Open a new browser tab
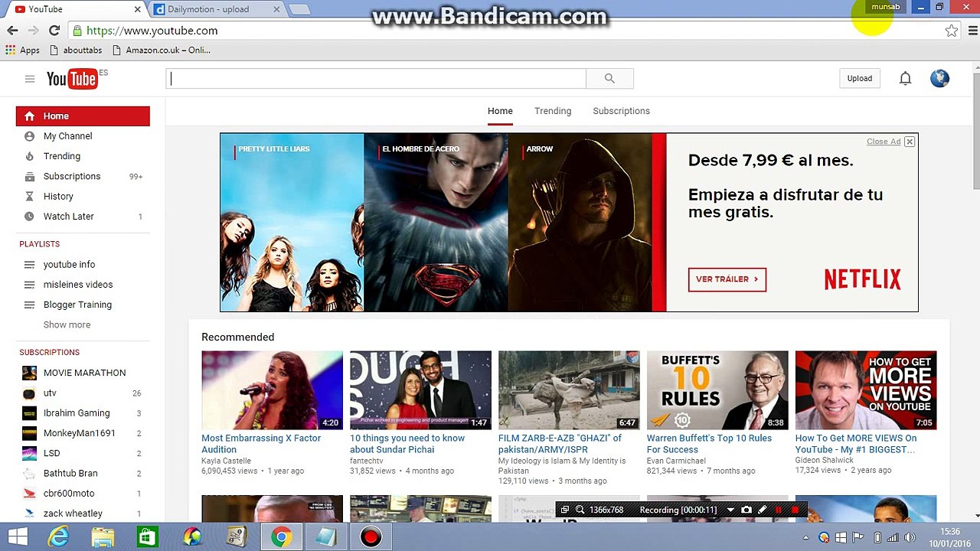 (x=299, y=10)
